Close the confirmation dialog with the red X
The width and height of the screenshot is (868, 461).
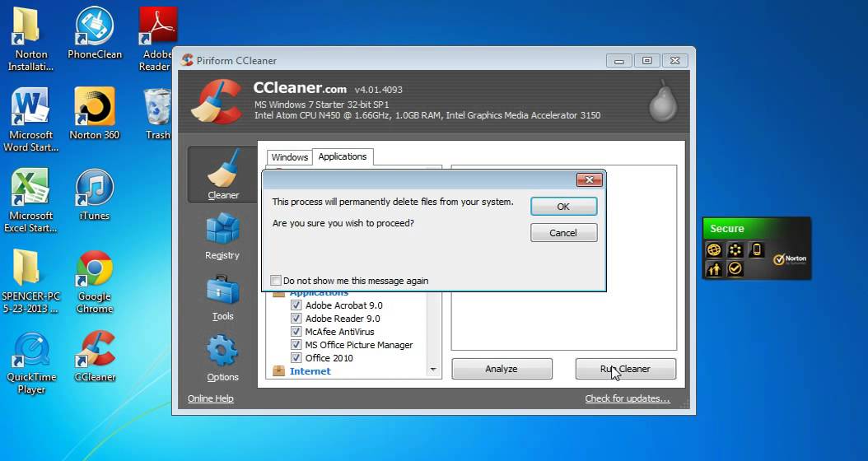589,179
